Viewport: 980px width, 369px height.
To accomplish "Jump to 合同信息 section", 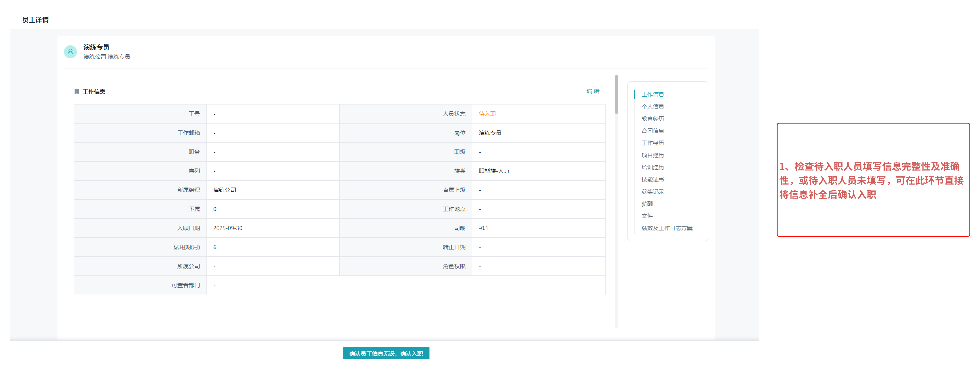I will [653, 131].
